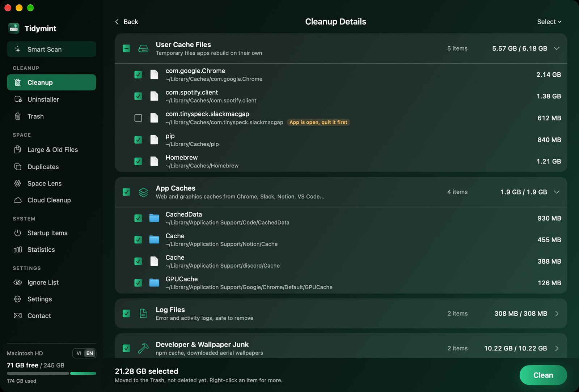Click the Cloud Cleanup cloud icon
The image size is (579, 392).
(18, 200)
